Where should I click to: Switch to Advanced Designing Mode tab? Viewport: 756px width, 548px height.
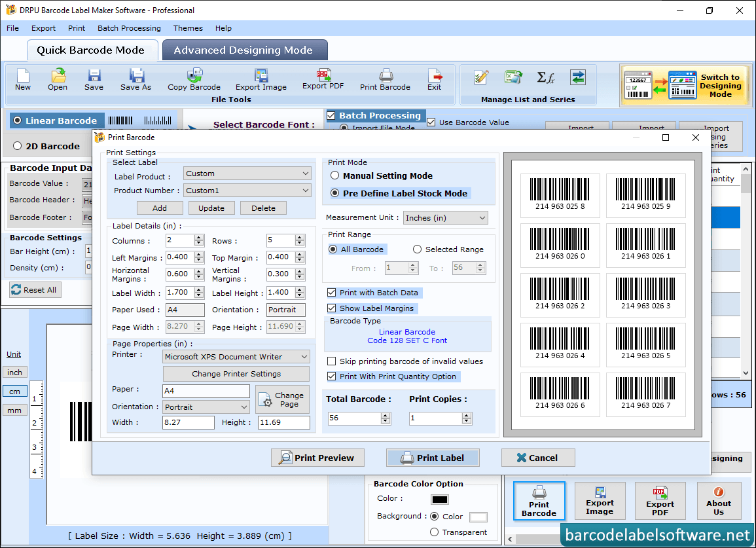[243, 50]
